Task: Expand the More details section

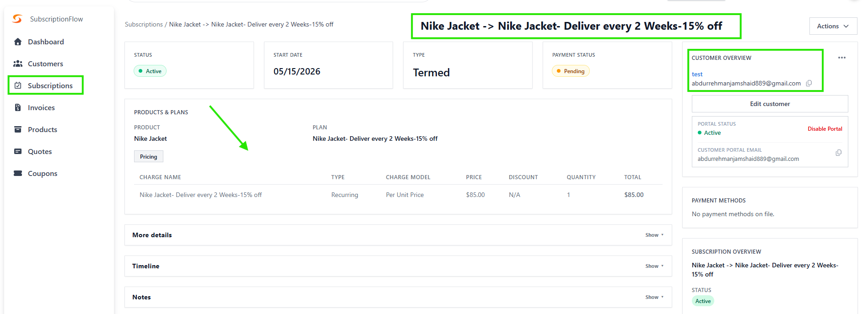Action: (x=654, y=235)
